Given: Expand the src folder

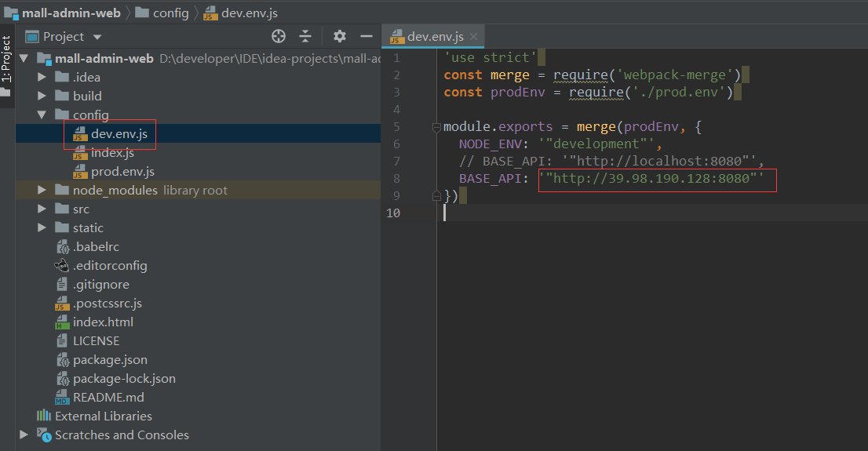Looking at the screenshot, I should click(42, 209).
